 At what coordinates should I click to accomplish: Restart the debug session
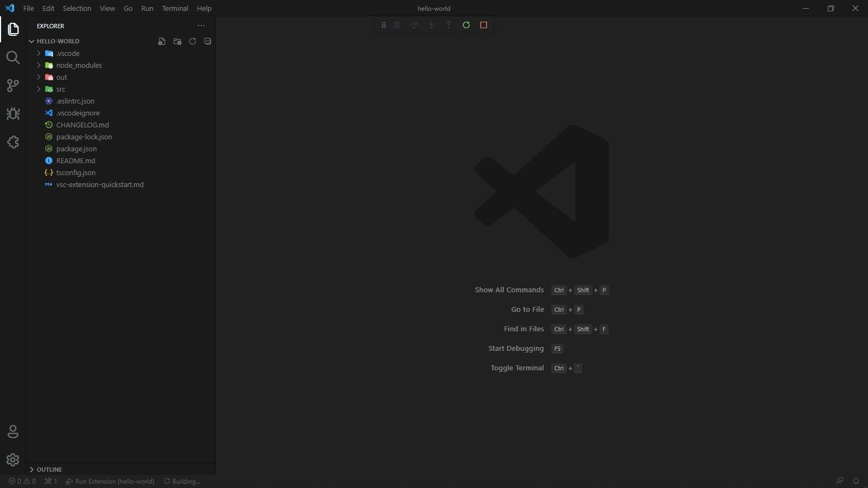click(466, 25)
